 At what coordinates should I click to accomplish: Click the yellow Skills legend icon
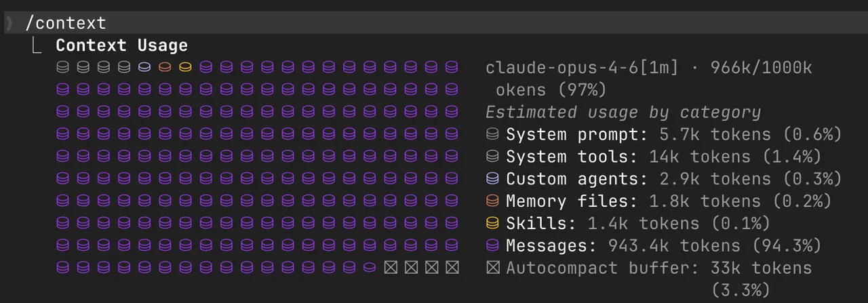(x=492, y=224)
